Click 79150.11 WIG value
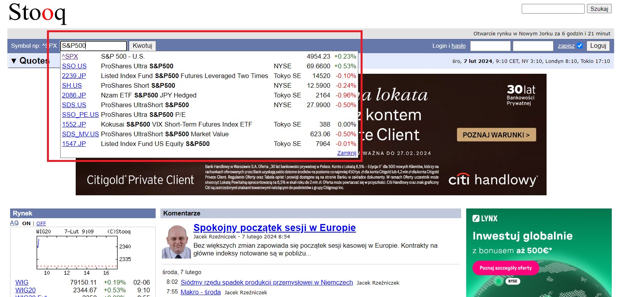This screenshot has width=644, height=297. [83, 282]
